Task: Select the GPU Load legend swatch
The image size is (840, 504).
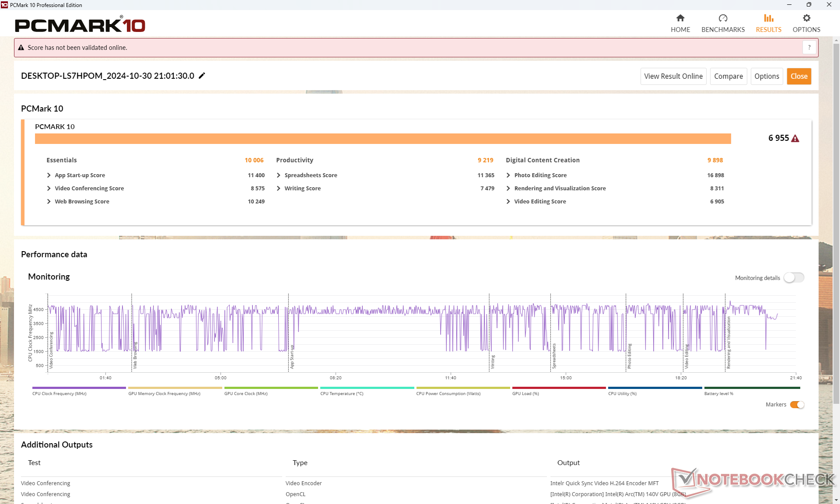Action: pos(559,388)
